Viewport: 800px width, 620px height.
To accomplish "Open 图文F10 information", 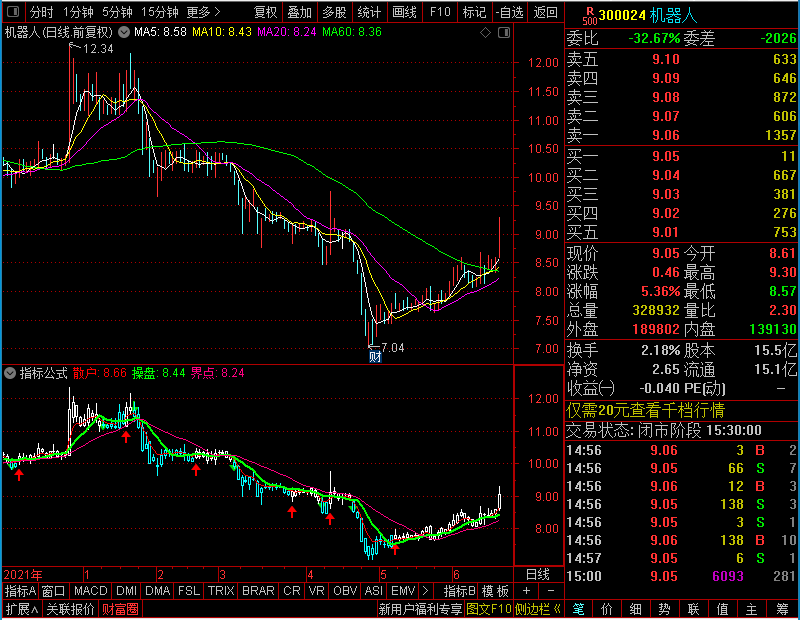I will click(x=489, y=609).
